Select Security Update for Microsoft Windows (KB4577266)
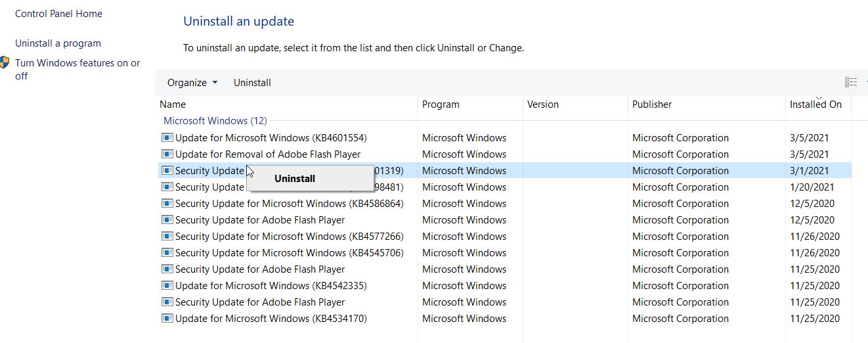Image resolution: width=868 pixels, height=343 pixels. [290, 237]
